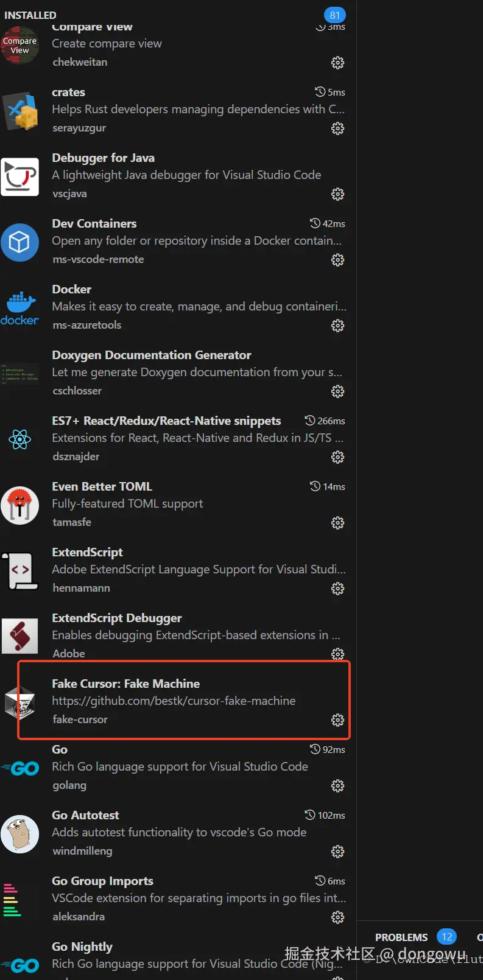Select ES7+ React/Redux/React-Native snippets title
The width and height of the screenshot is (483, 980).
pos(166,421)
